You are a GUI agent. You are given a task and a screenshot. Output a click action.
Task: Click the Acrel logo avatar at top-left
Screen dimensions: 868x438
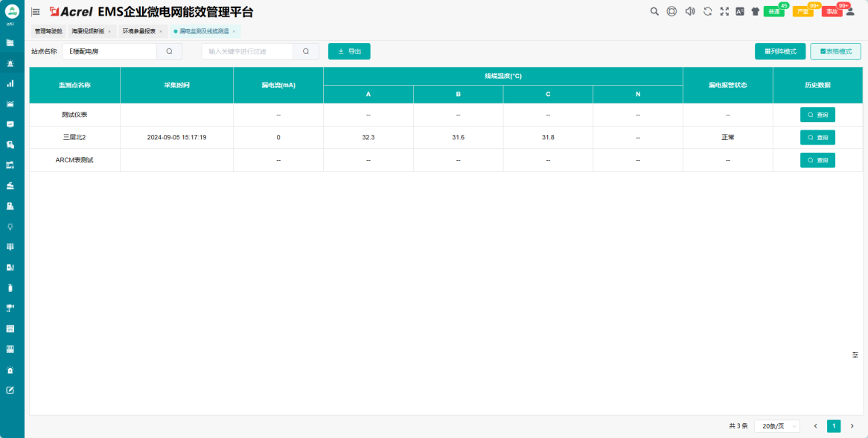pyautogui.click(x=12, y=10)
